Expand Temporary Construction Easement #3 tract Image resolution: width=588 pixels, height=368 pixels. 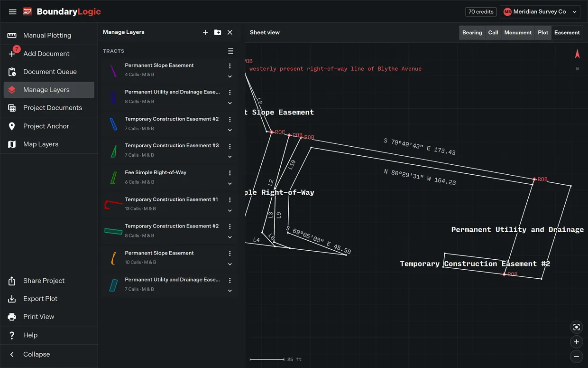click(230, 157)
